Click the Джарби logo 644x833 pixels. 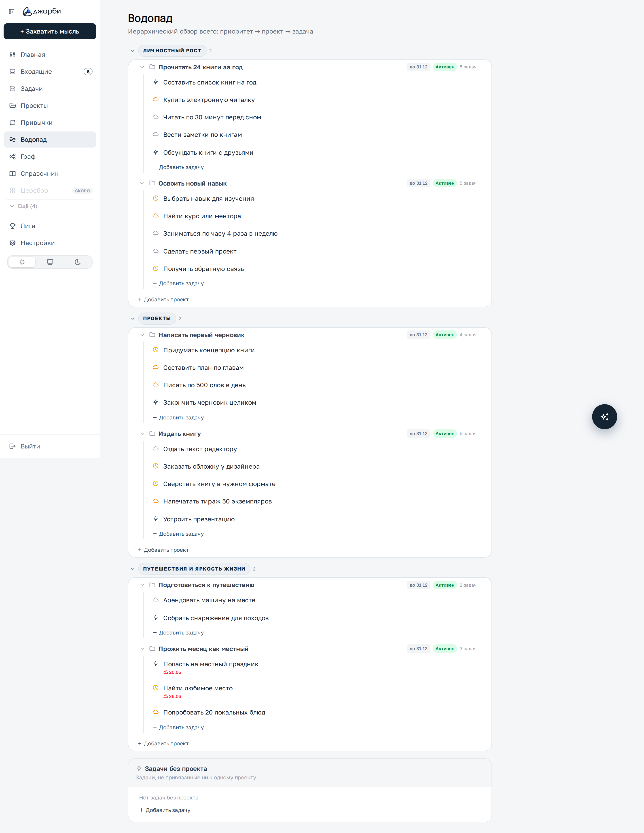point(42,11)
